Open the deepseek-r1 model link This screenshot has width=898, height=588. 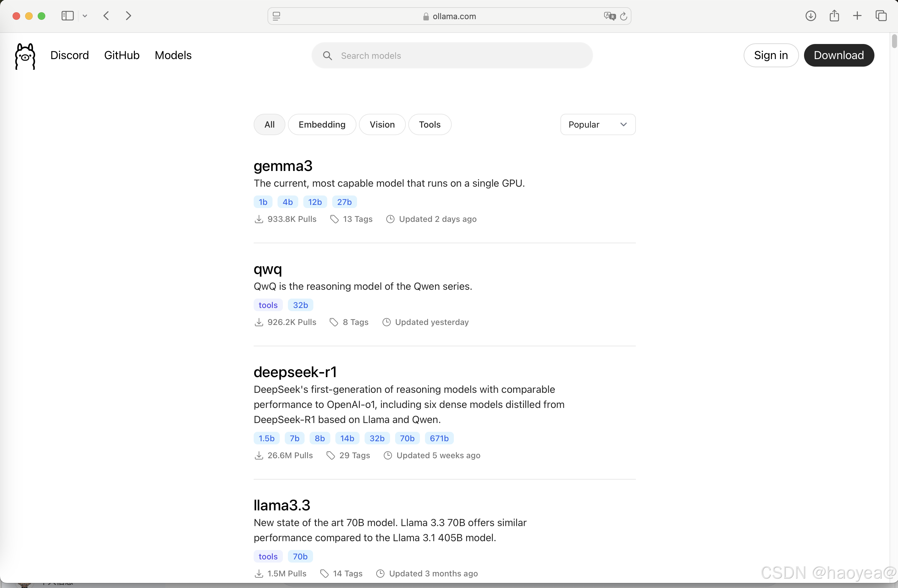pyautogui.click(x=295, y=372)
